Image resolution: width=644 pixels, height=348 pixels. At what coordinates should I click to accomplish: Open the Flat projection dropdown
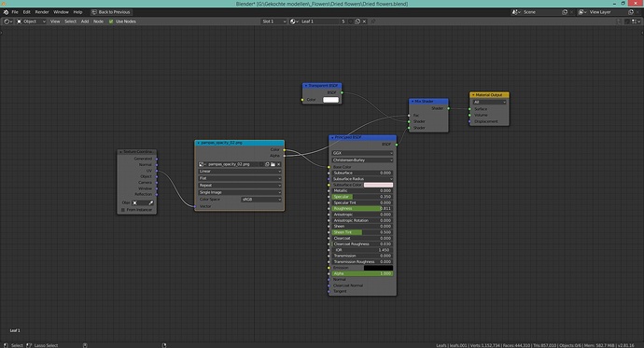coord(240,178)
